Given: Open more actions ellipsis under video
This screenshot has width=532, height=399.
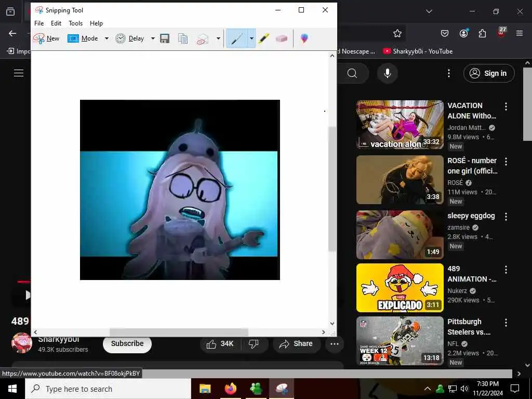Looking at the screenshot, I should coord(335,344).
